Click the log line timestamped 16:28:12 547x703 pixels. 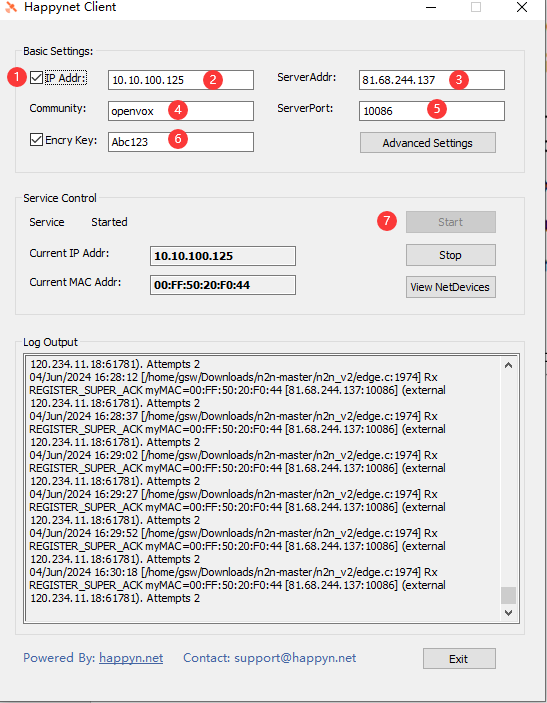pyautogui.click(x=234, y=378)
